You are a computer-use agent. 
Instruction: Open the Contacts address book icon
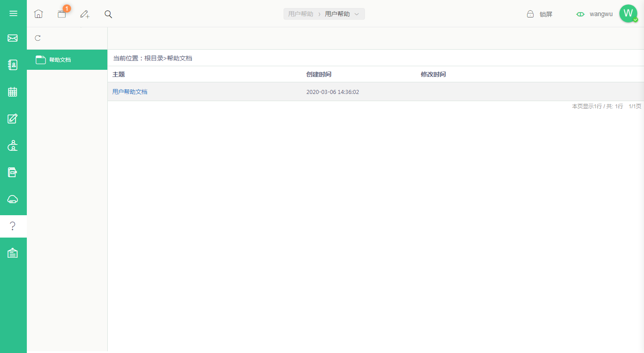(13, 65)
